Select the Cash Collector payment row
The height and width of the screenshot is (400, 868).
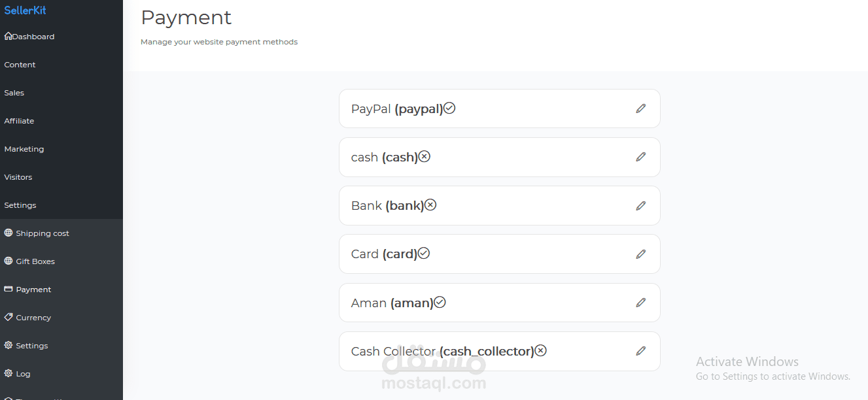point(500,351)
